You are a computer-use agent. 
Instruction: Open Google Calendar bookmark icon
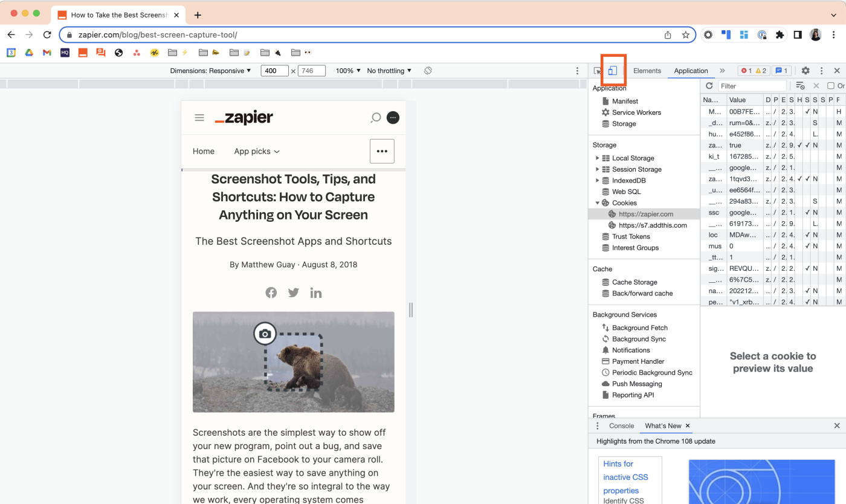(11, 53)
